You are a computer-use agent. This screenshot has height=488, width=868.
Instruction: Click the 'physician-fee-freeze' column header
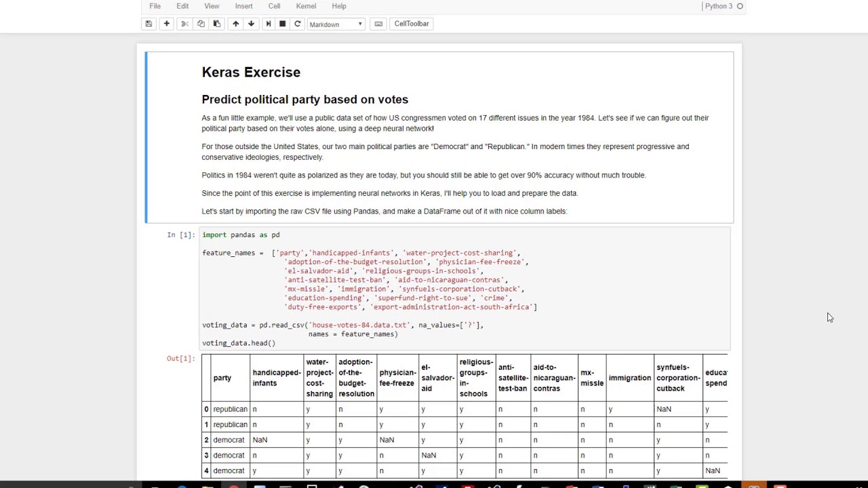397,378
